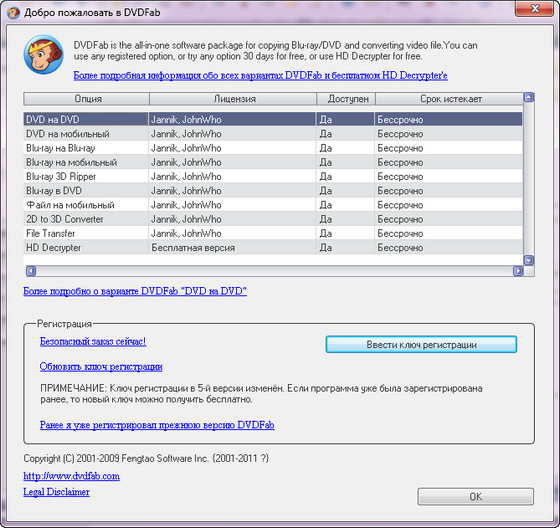Image resolution: width=560 pixels, height=528 pixels.
Task: Click the DVDFab monkey logo icon
Action: point(44,54)
